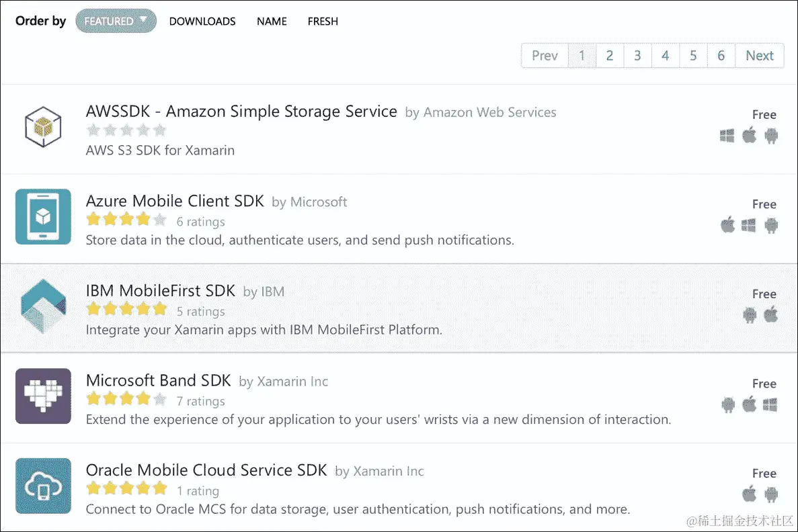
Task: Sort components by Downloads
Action: pyautogui.click(x=202, y=21)
